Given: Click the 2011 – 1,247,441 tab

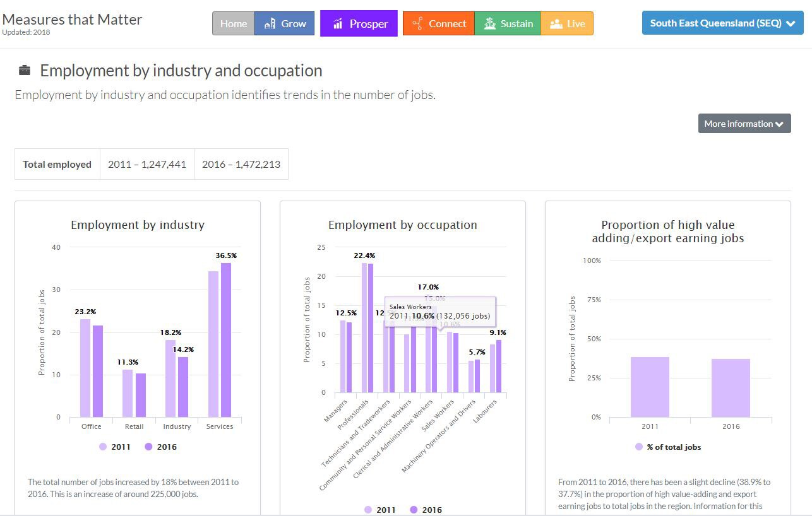Looking at the screenshot, I should point(146,163).
